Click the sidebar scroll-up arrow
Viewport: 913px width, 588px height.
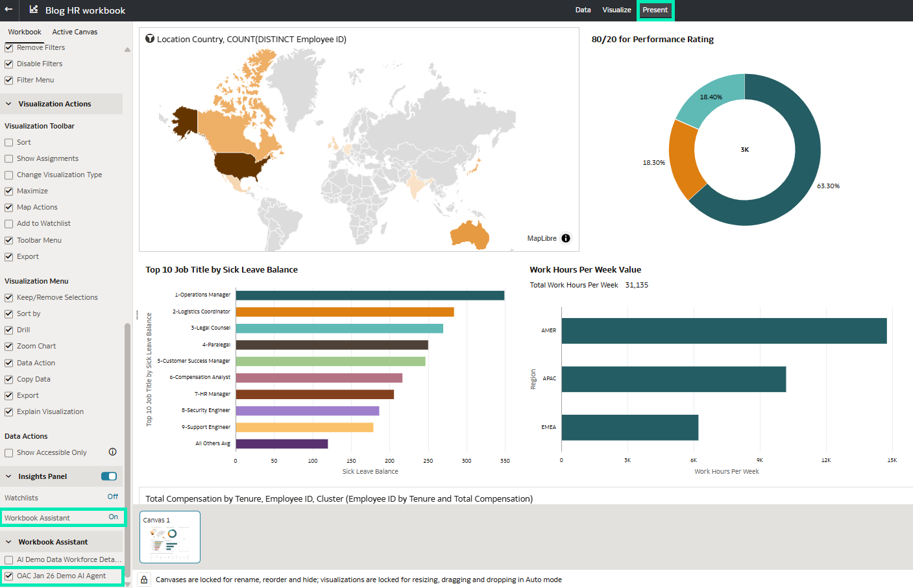[x=127, y=50]
